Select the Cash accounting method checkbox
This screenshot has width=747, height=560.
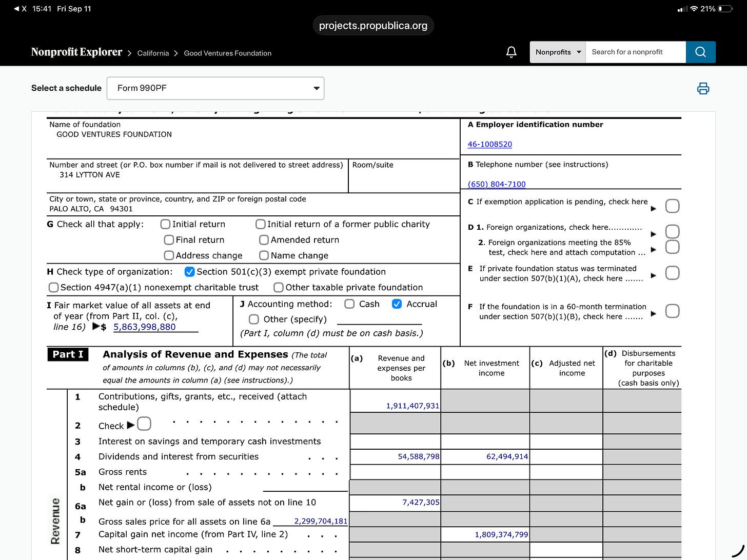(x=349, y=304)
